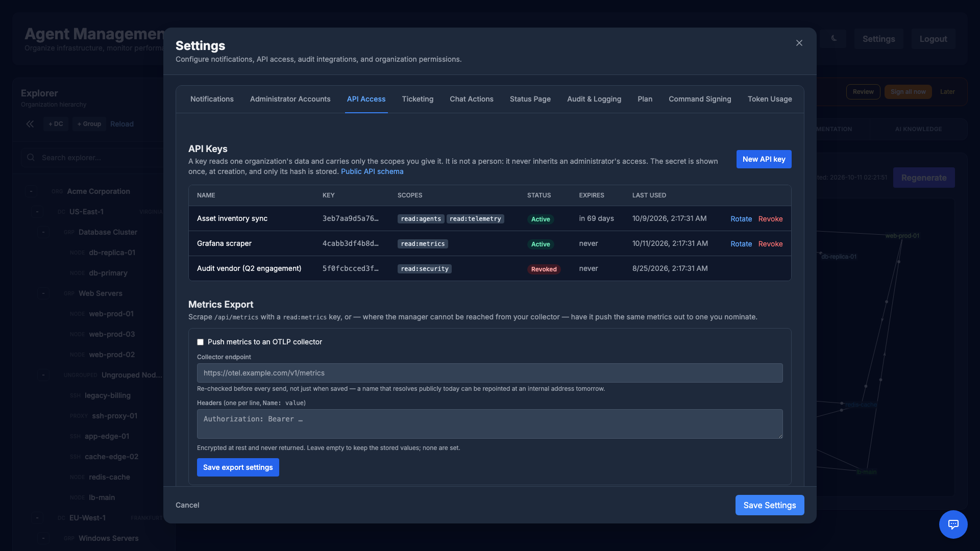Close the Settings dialog with X icon
Image resolution: width=980 pixels, height=551 pixels.
(x=799, y=43)
